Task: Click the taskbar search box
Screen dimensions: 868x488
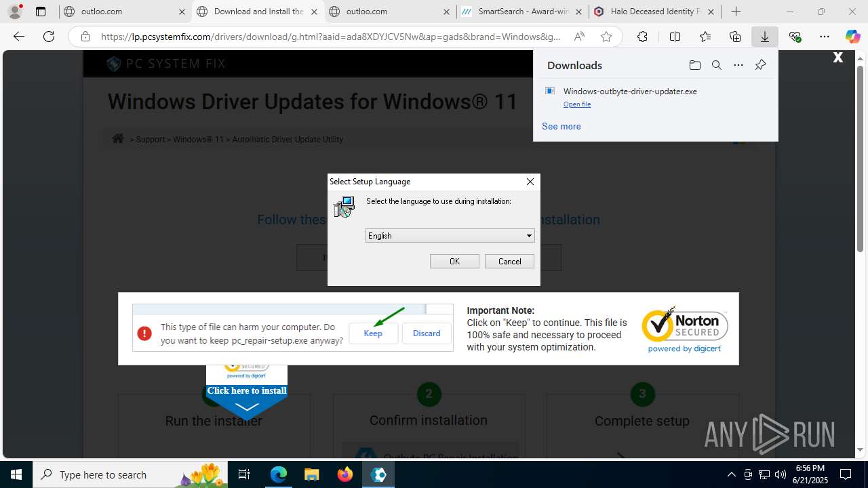Action: coord(131,474)
